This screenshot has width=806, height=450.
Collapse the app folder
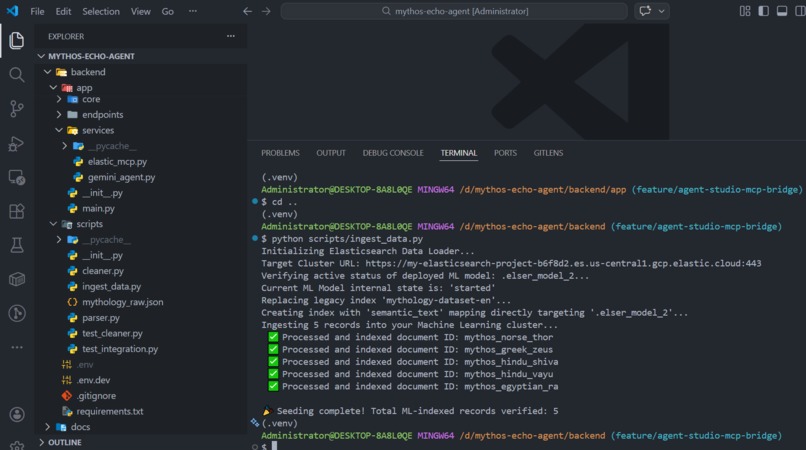point(140,87)
